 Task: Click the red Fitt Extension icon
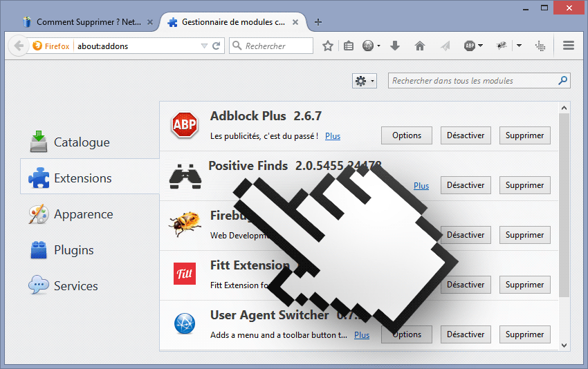pyautogui.click(x=185, y=274)
